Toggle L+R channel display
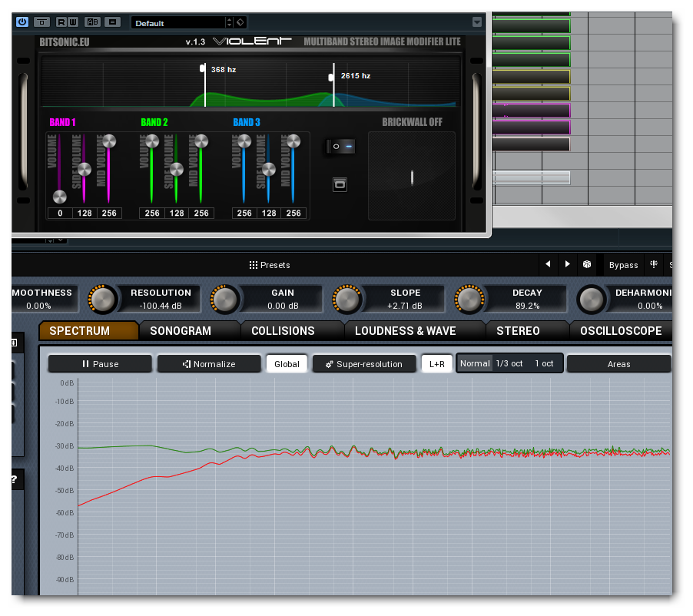Image resolution: width=693 pixels, height=616 pixels. (x=436, y=364)
